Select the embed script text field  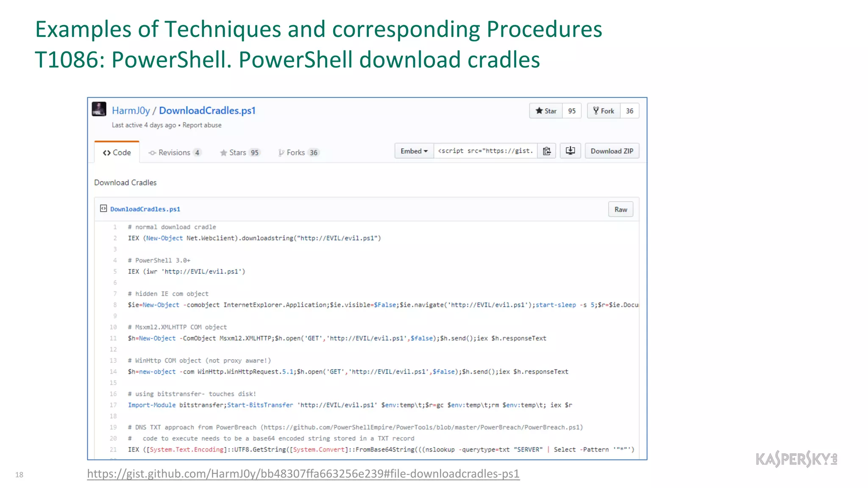click(485, 151)
